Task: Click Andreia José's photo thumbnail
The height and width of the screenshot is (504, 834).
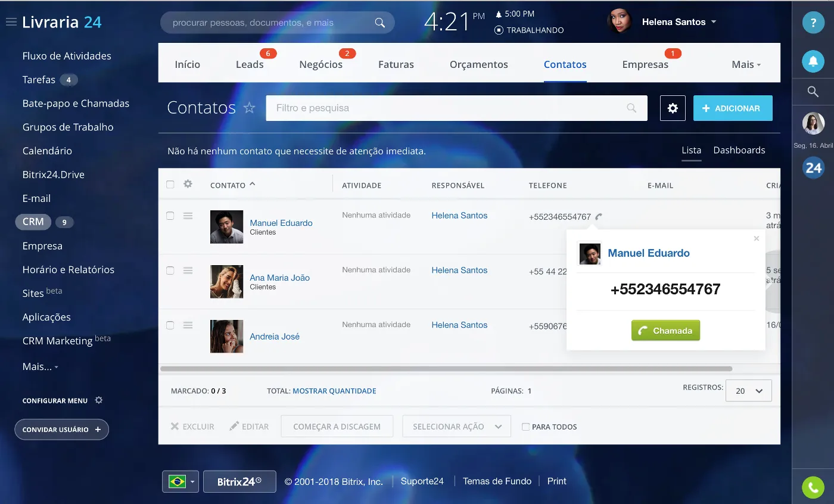Action: [226, 337]
